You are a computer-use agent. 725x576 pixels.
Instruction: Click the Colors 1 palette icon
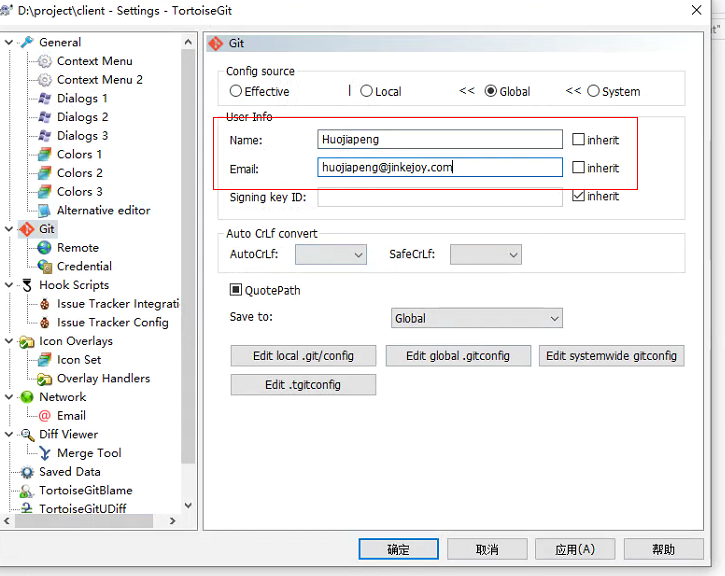tap(44, 154)
